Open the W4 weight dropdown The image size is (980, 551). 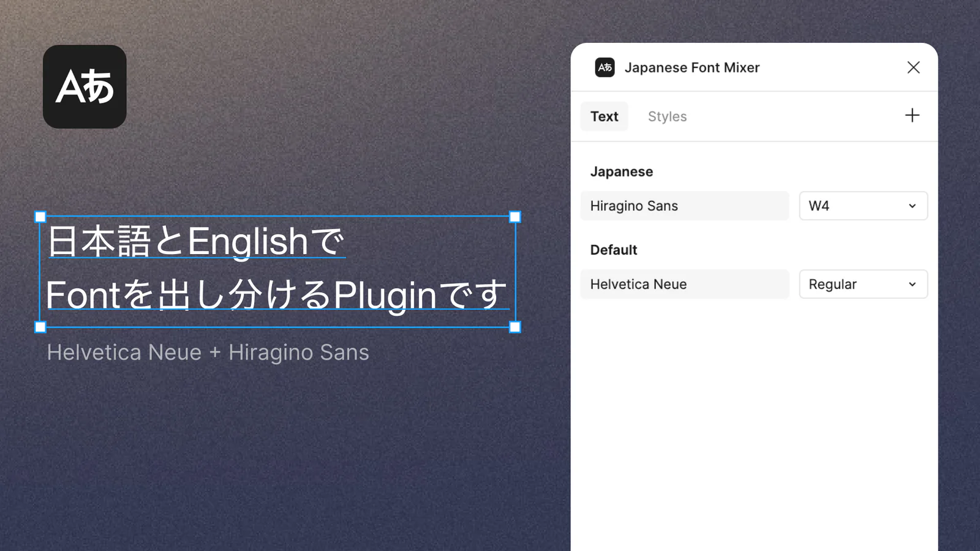coord(863,206)
